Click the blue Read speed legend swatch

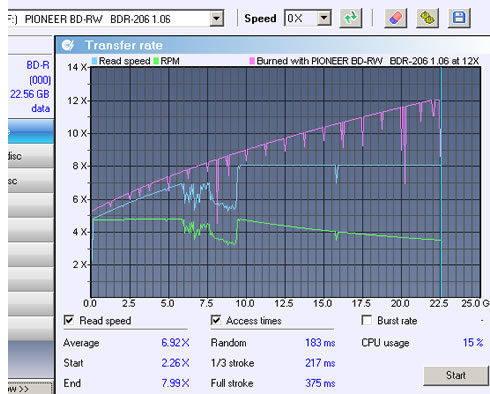(x=94, y=61)
